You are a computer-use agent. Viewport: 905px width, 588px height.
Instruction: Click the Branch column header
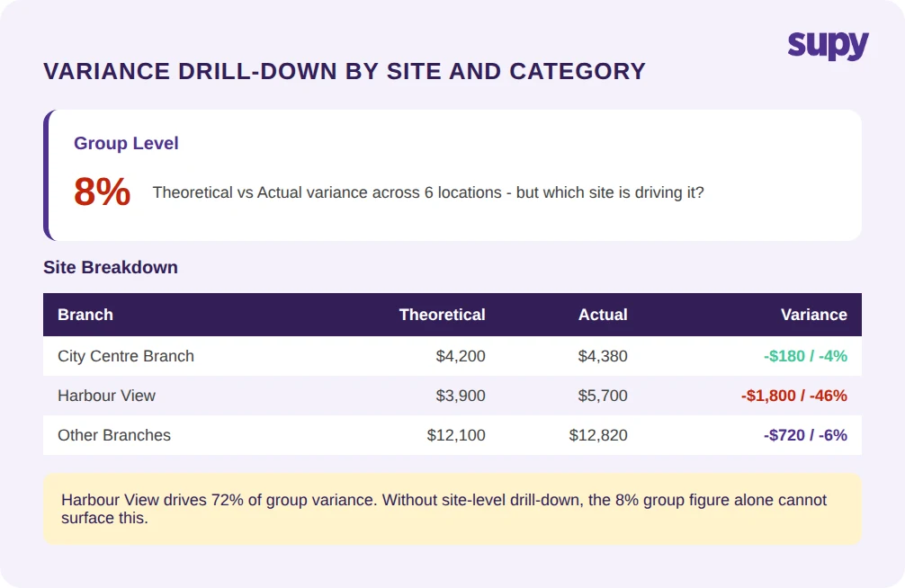click(x=85, y=315)
